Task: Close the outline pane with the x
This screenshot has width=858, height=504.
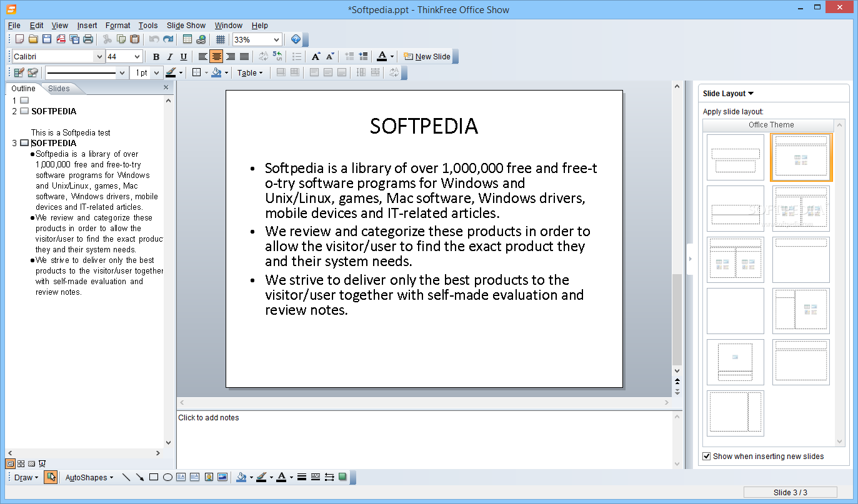Action: pyautogui.click(x=166, y=87)
